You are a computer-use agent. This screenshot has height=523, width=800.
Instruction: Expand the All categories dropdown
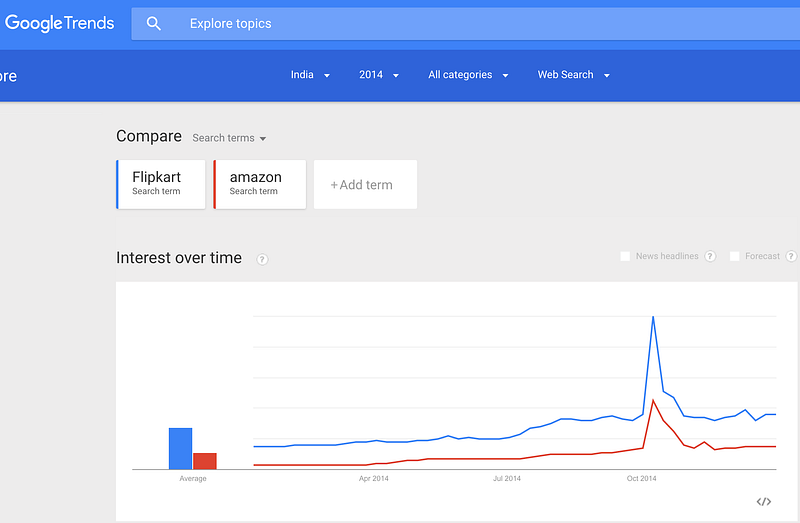(x=468, y=75)
